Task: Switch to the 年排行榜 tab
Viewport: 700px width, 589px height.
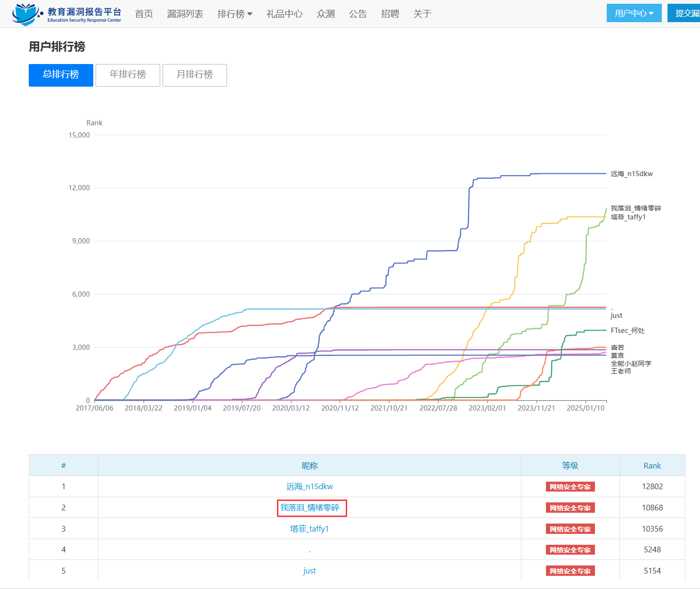Action: pos(128,75)
